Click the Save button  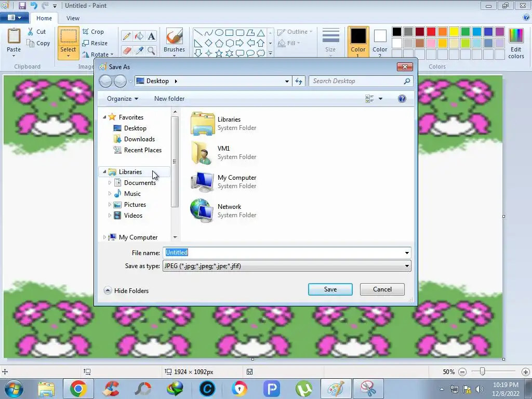pos(330,289)
